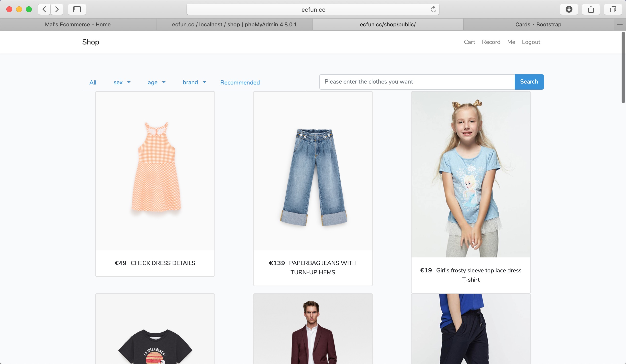Viewport: 626px width, 364px height.
Task: Expand the brand filter dropdown
Action: (194, 82)
